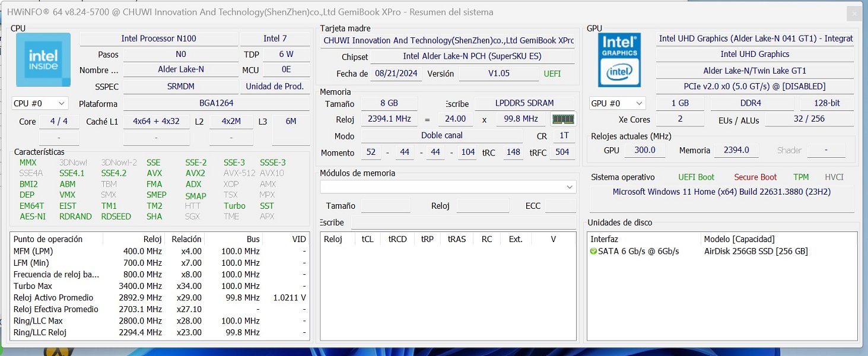Select the Ring/LLC Max row
The width and height of the screenshot is (868, 356).
coord(160,321)
